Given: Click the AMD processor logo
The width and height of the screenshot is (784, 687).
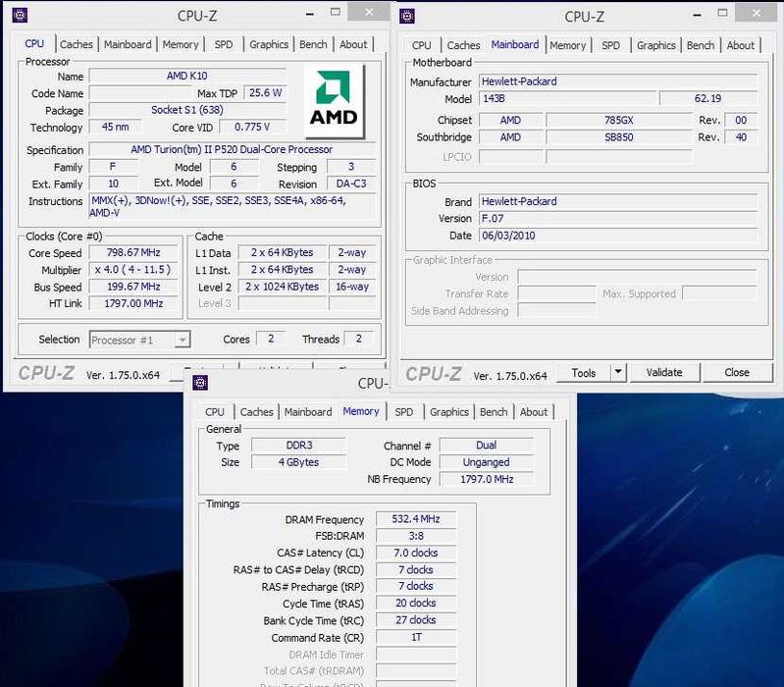Looking at the screenshot, I should point(334,101).
